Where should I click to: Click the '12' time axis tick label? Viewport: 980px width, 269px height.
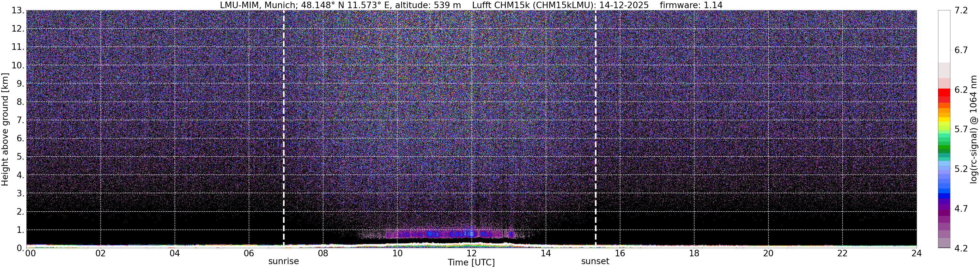(471, 253)
